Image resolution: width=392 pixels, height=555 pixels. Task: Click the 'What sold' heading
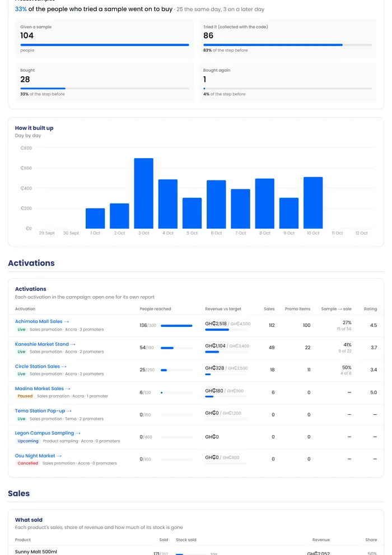[x=29, y=520]
